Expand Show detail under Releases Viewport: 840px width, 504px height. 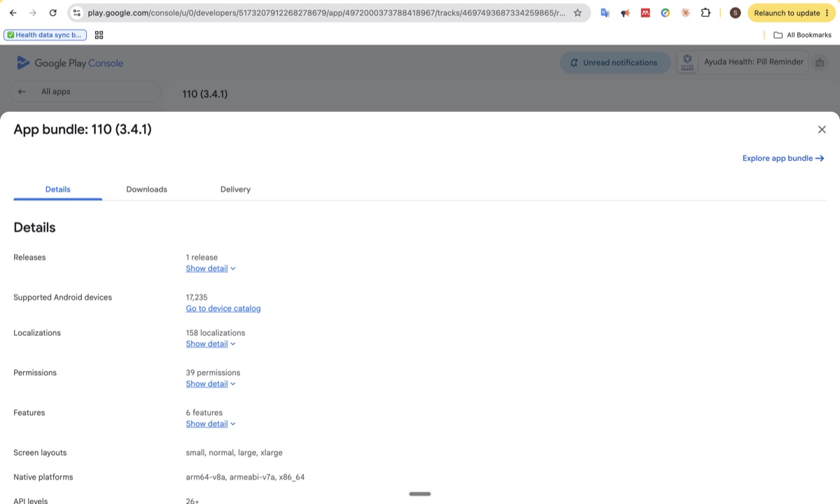(211, 269)
